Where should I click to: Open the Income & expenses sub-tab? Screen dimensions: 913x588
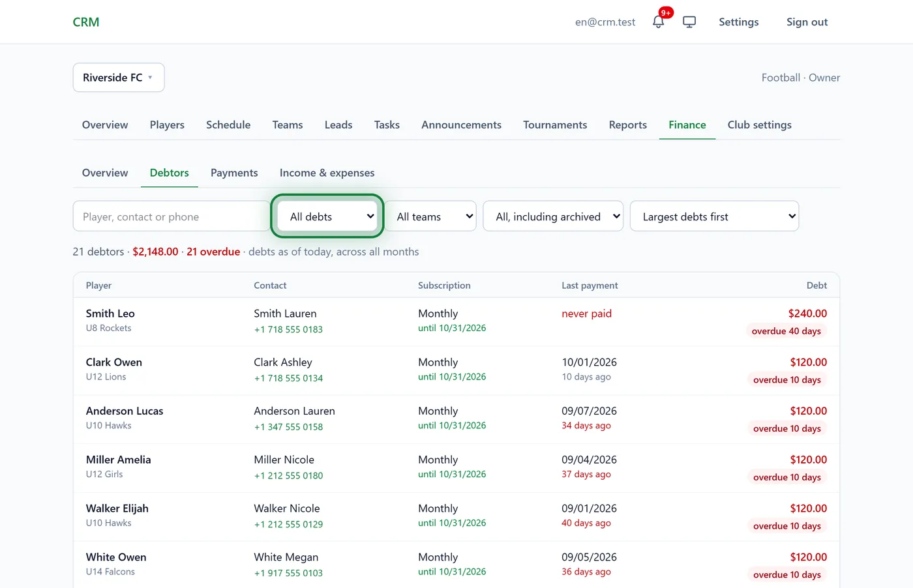327,173
